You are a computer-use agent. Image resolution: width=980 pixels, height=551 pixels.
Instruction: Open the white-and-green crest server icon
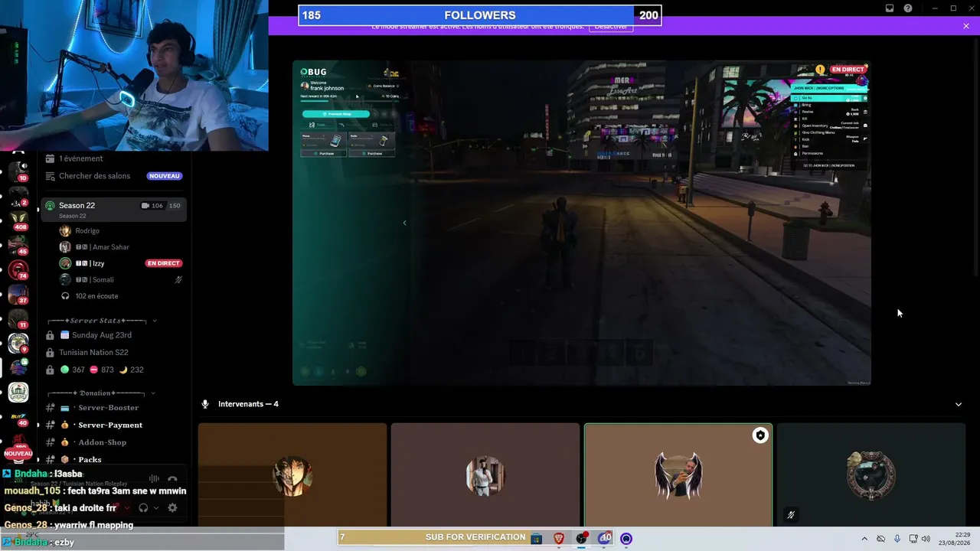[18, 393]
